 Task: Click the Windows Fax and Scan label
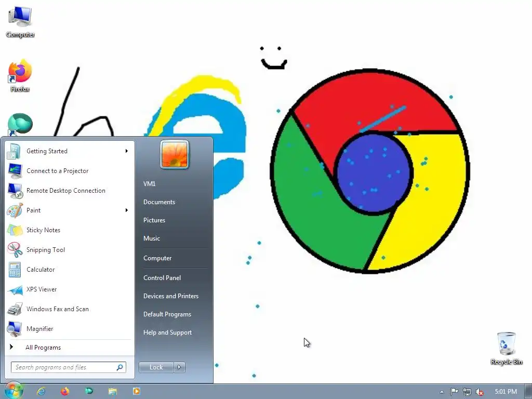pos(57,309)
